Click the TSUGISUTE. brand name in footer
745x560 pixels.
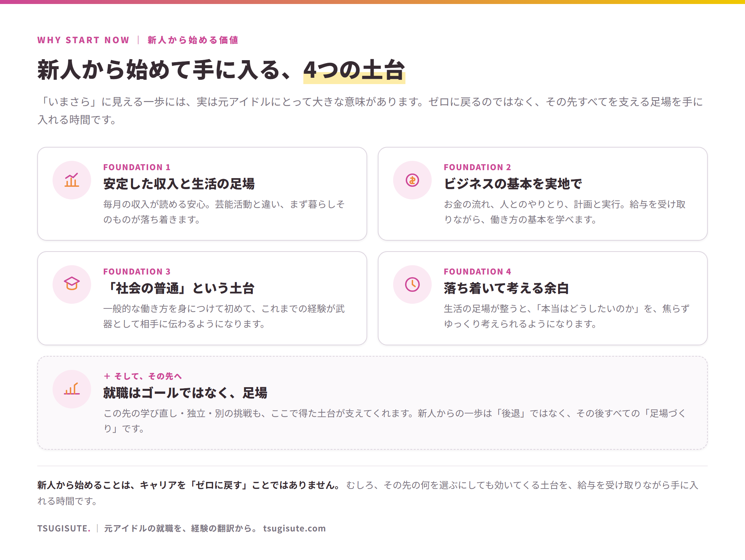coord(64,528)
